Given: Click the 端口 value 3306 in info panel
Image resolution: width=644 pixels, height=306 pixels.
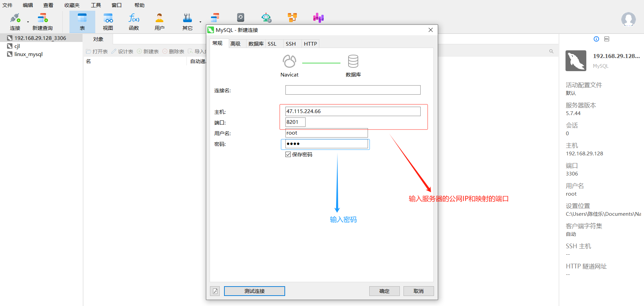Looking at the screenshot, I should (572, 174).
